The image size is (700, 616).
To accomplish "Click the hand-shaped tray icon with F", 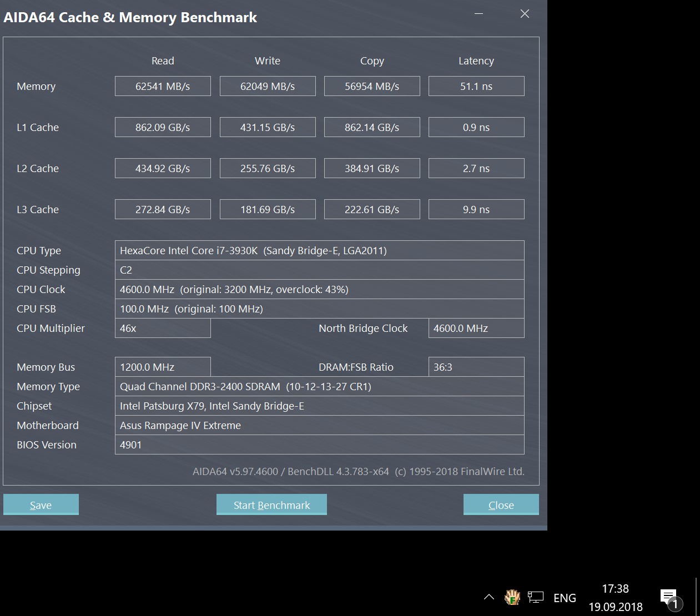I will coord(512,597).
